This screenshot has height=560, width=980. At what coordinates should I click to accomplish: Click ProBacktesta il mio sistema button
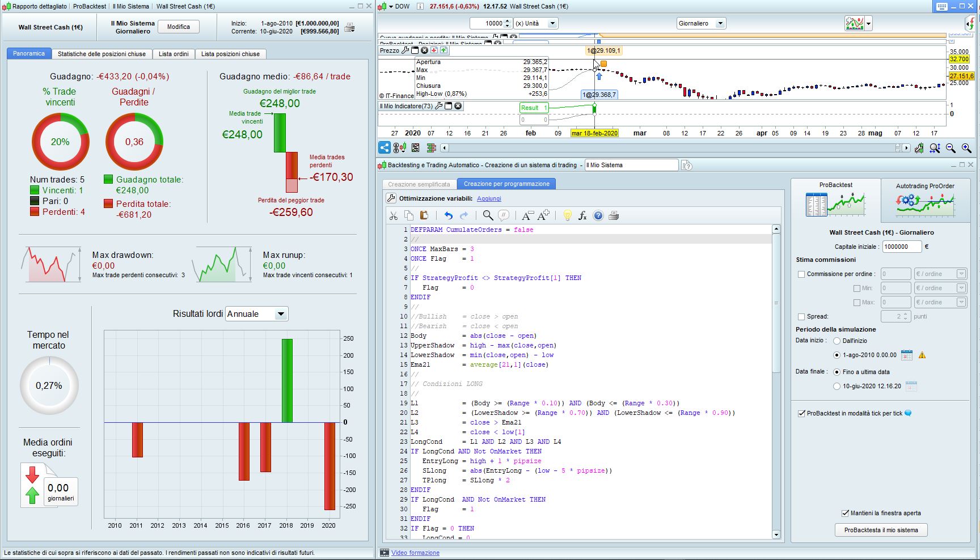(x=881, y=530)
